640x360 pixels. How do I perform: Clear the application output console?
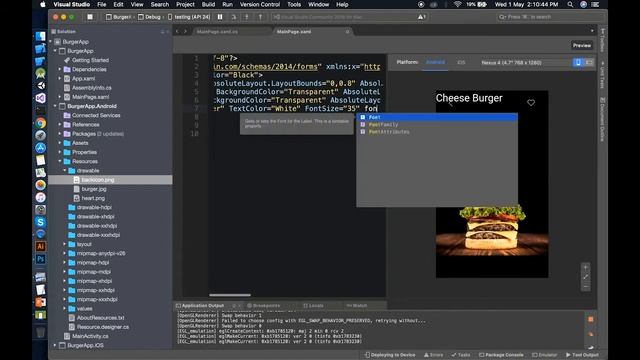[x=591, y=334]
